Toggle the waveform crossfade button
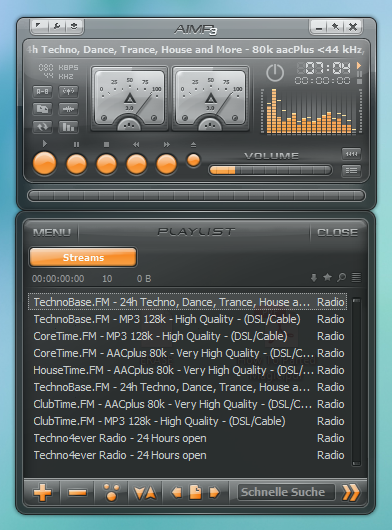Viewport: 392px width, 530px height. pyautogui.click(x=68, y=109)
